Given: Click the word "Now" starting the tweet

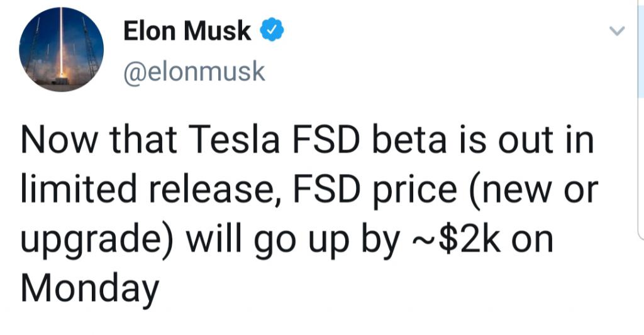Looking at the screenshot, I should [59, 140].
